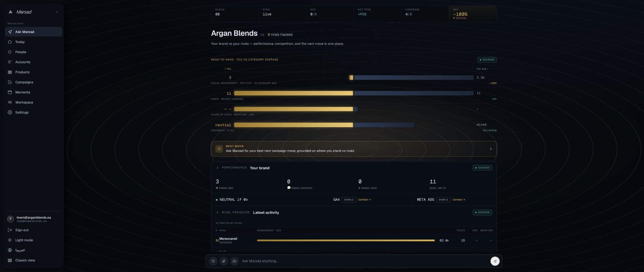
Task: Open Accounts via its person icon
Action: [10, 62]
